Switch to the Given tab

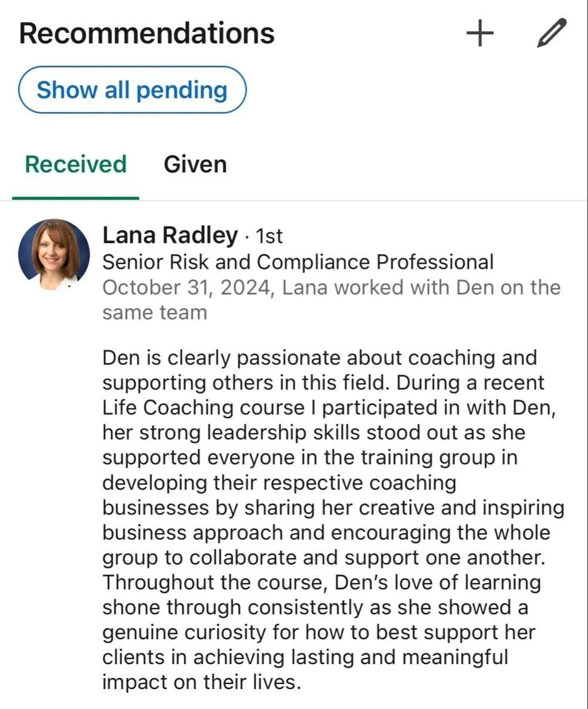[195, 164]
